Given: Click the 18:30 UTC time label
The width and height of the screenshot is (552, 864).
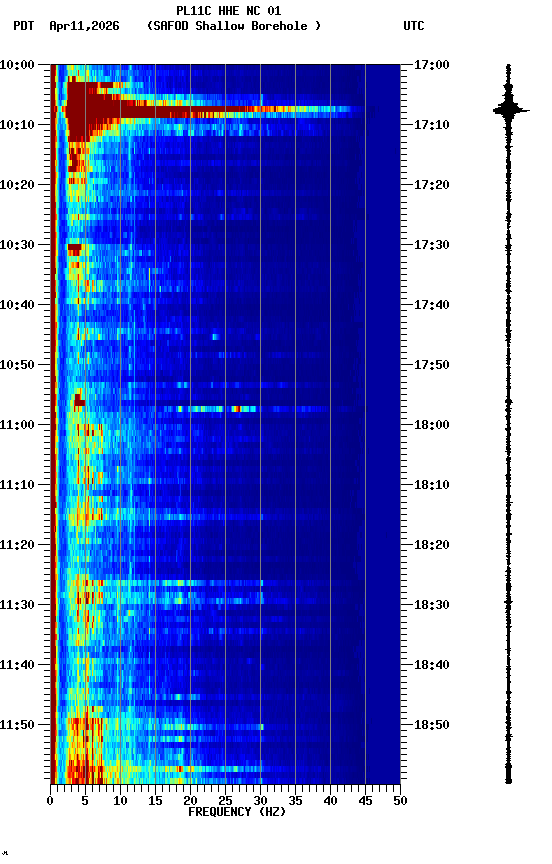Looking at the screenshot, I should point(431,606).
